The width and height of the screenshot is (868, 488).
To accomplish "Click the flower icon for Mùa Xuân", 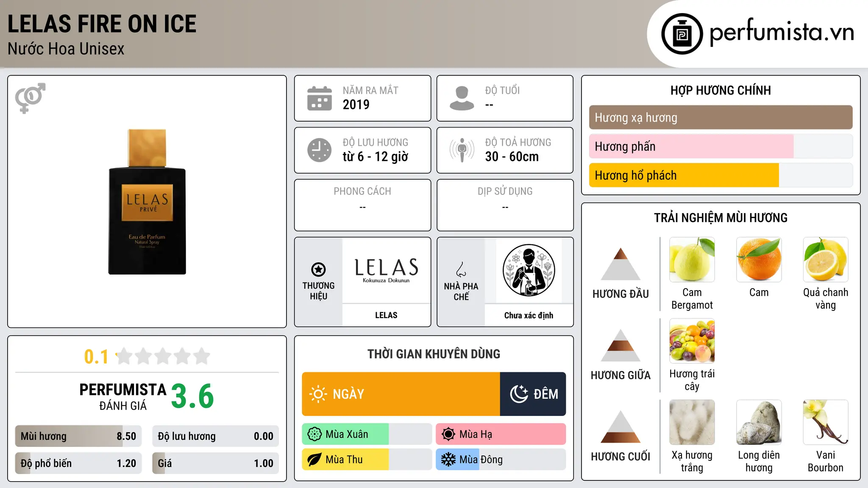I will [314, 434].
